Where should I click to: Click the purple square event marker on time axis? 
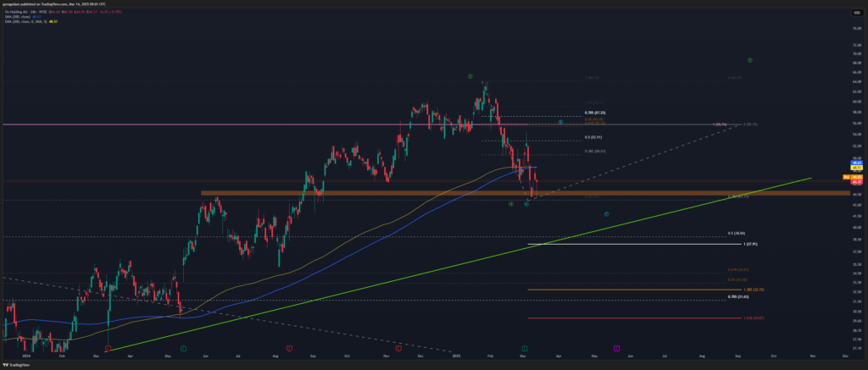pos(616,348)
